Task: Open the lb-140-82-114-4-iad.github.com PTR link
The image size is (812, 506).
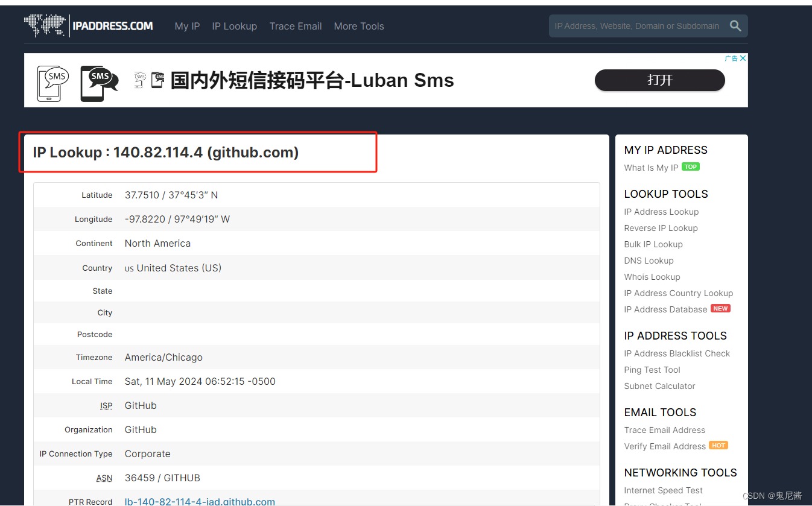Action: pyautogui.click(x=200, y=501)
